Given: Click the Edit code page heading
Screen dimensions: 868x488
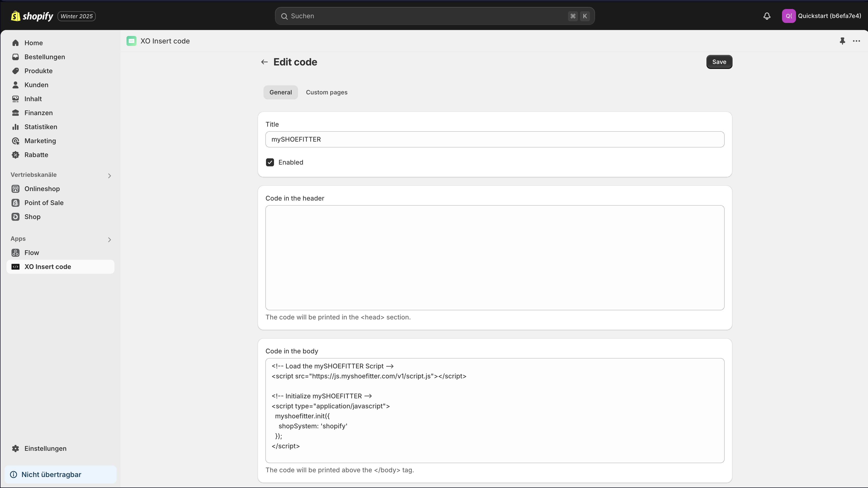Looking at the screenshot, I should coord(295,62).
